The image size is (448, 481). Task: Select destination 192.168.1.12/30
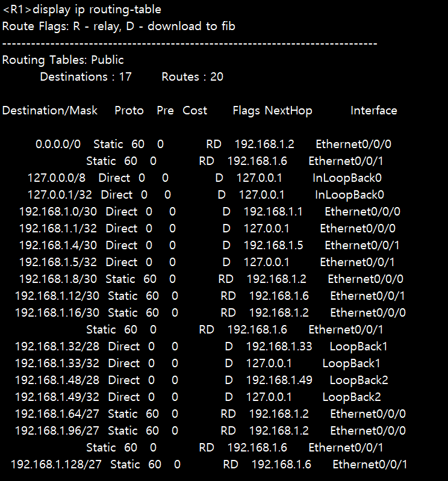57,296
